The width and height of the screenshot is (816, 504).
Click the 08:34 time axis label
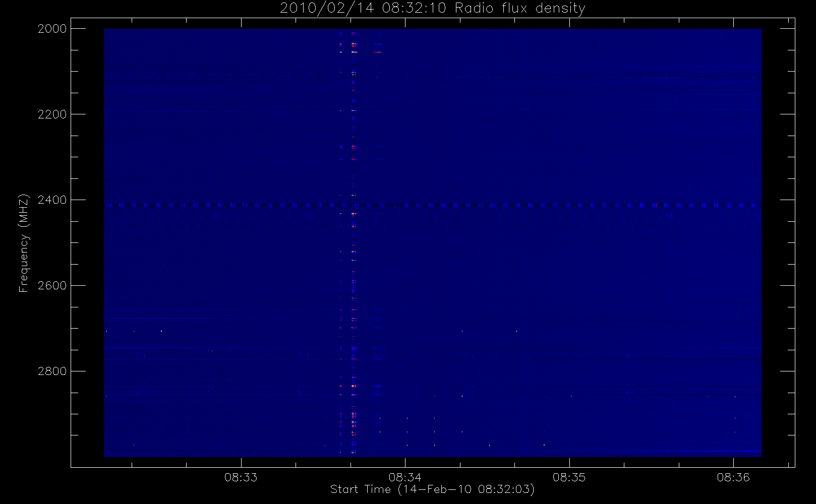point(405,477)
